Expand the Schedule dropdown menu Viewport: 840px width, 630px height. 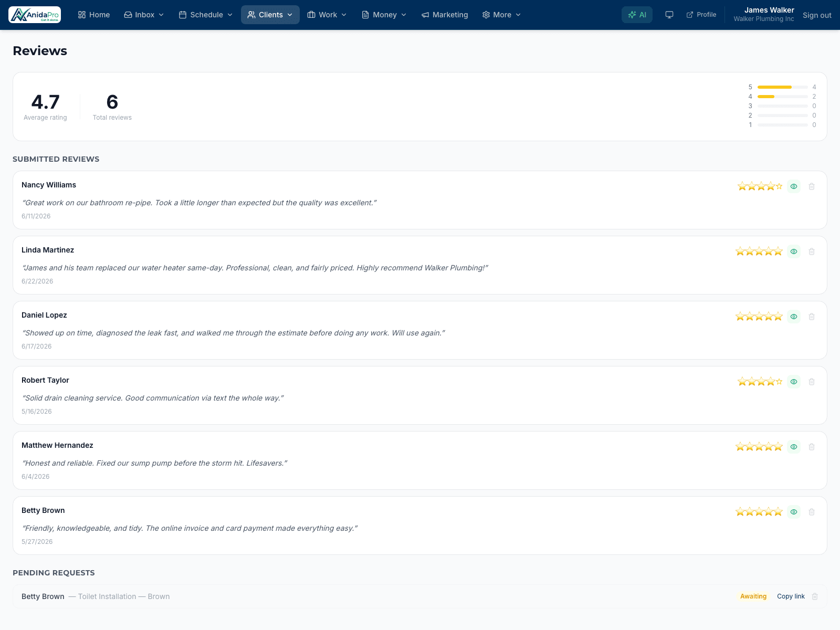click(205, 15)
